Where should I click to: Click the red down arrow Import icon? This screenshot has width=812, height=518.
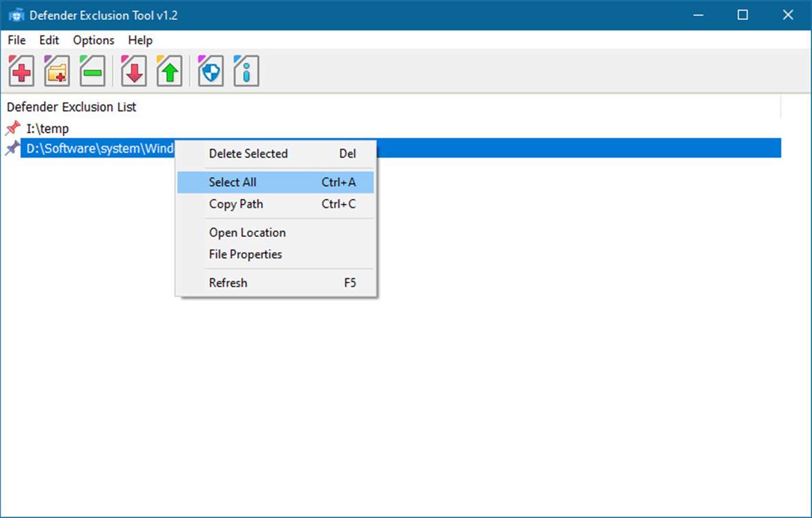tap(134, 70)
